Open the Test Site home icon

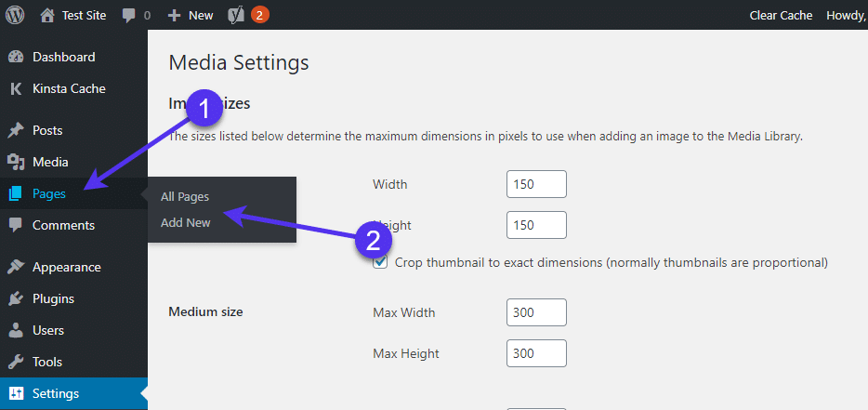(x=48, y=15)
